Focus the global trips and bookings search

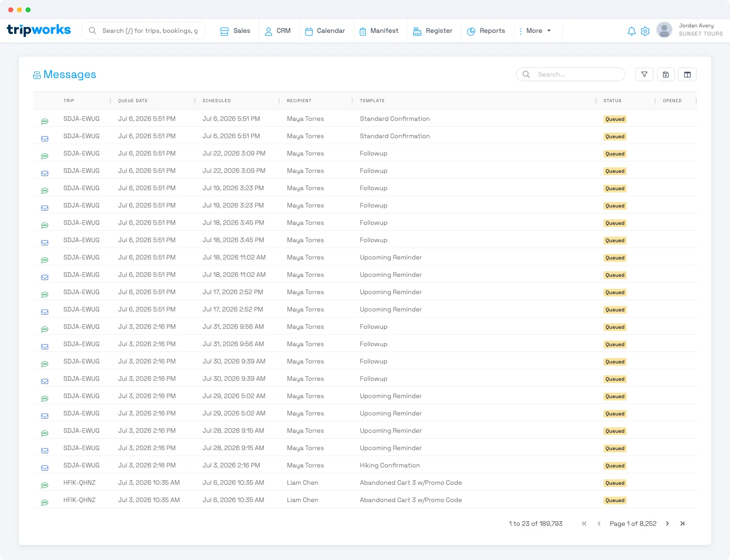click(143, 31)
